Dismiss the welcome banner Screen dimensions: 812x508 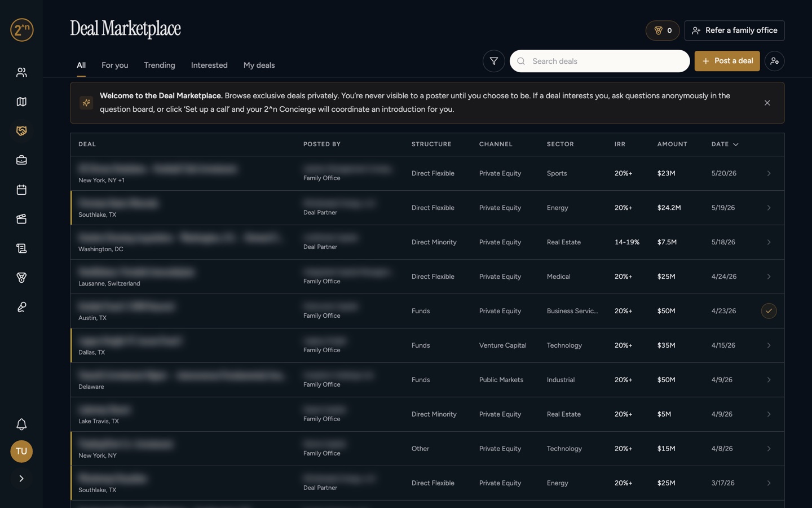tap(767, 103)
